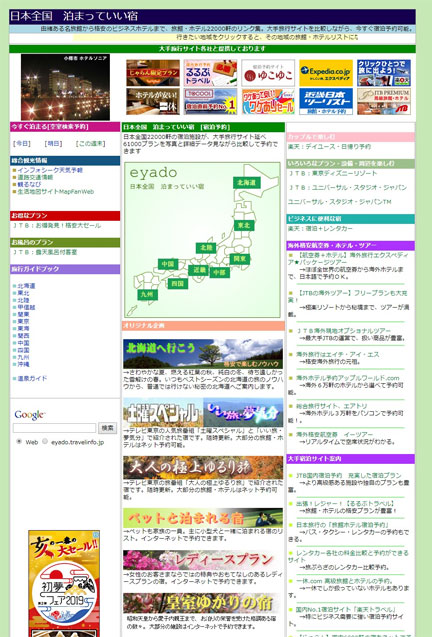The image size is (432, 637).
Task: Open JTB 露天風呂付客室 link
Action: click(45, 252)
